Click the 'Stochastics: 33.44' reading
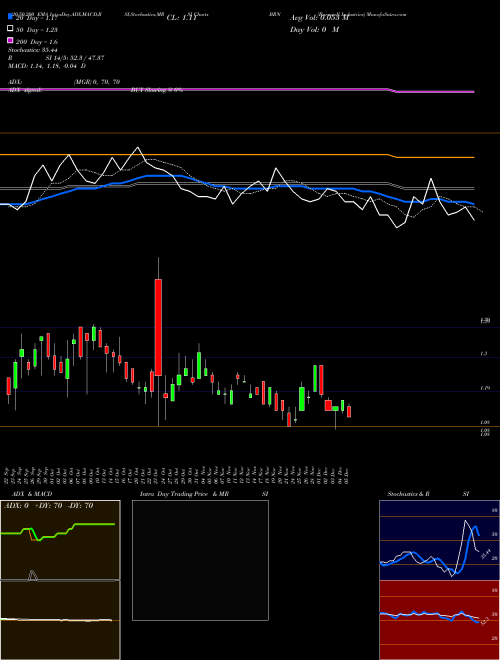 point(33,50)
